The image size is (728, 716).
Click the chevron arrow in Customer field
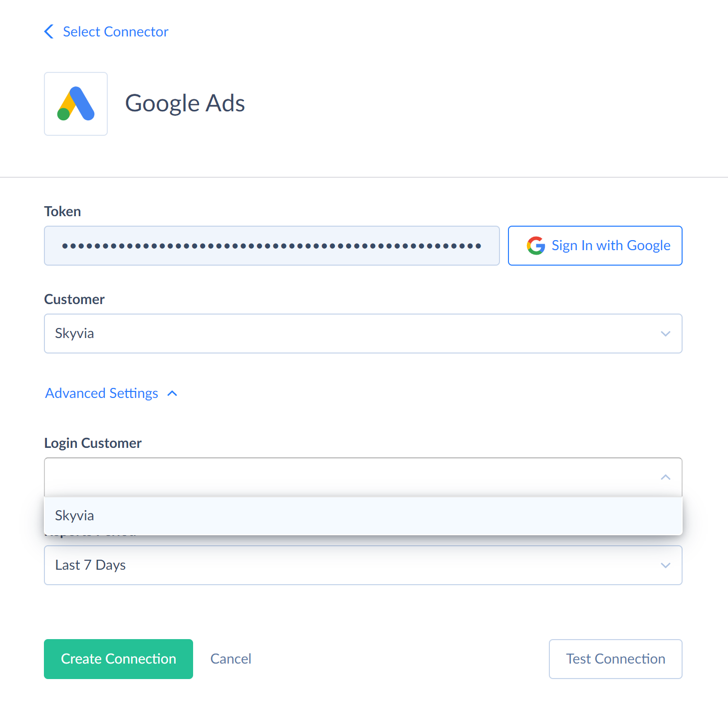[x=665, y=334]
